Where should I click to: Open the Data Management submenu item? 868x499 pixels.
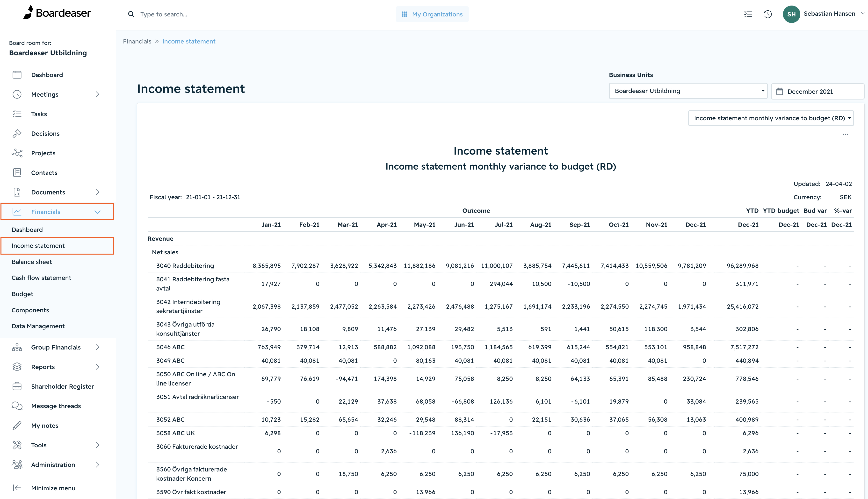(38, 326)
